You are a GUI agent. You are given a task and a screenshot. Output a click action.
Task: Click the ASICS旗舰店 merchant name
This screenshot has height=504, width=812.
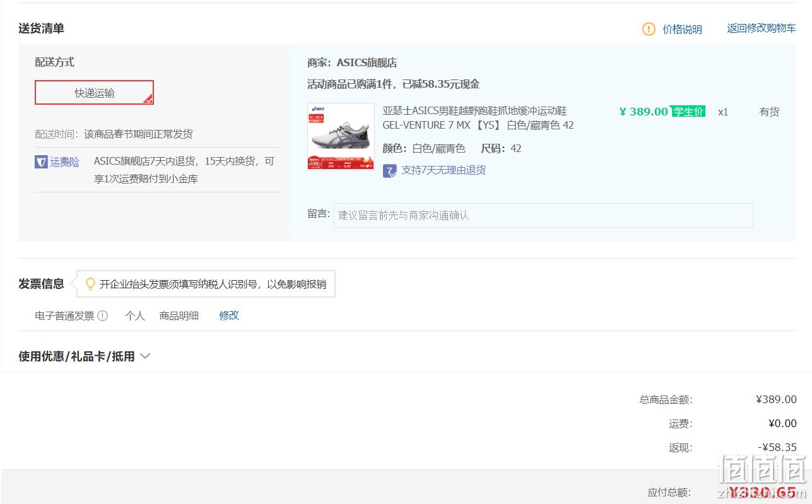point(367,63)
